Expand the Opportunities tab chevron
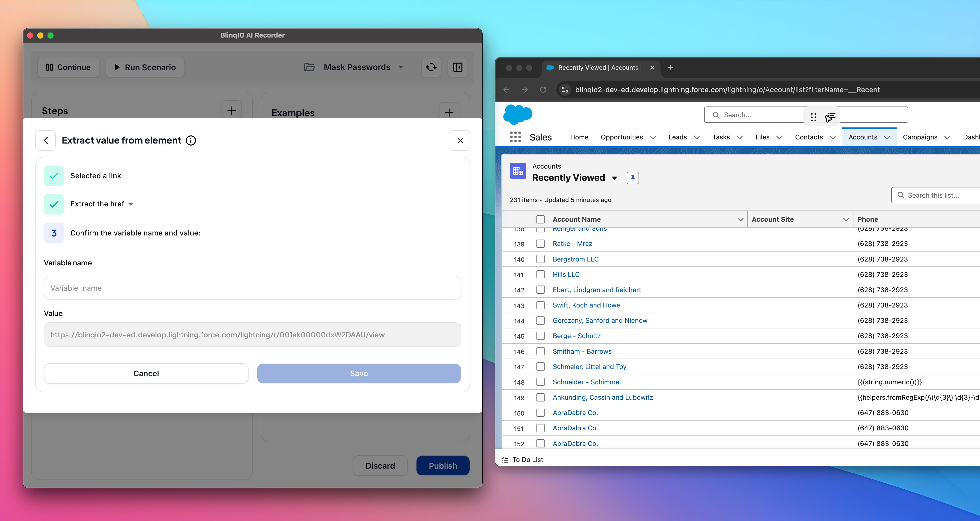 (653, 137)
